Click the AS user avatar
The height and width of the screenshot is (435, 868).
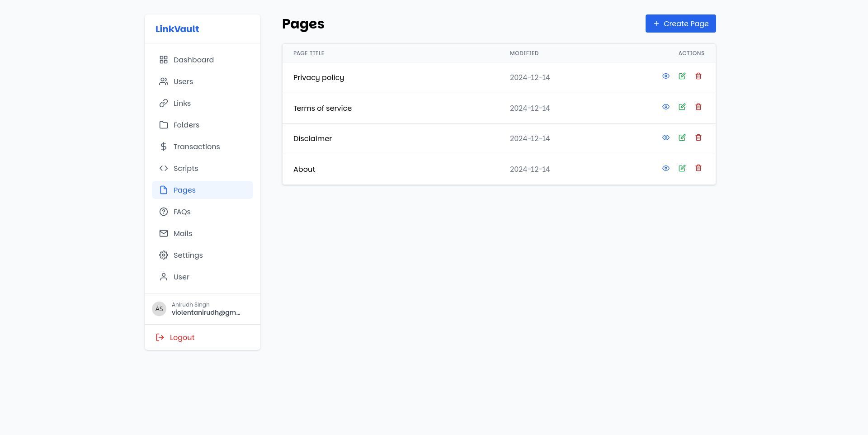159,309
